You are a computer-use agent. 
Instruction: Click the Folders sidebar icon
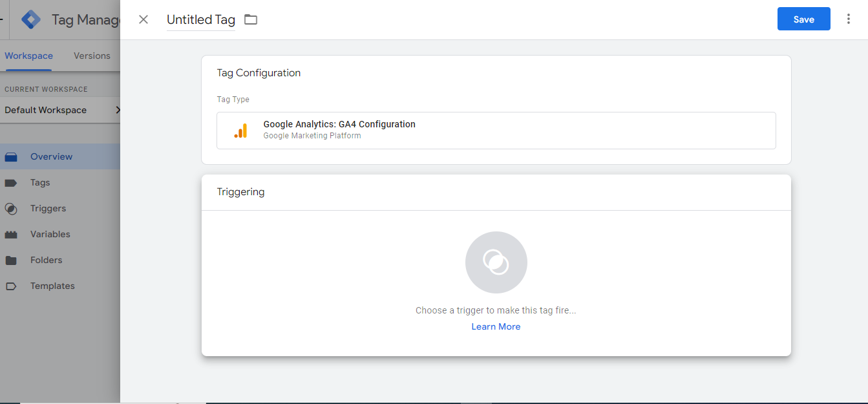pyautogui.click(x=11, y=260)
